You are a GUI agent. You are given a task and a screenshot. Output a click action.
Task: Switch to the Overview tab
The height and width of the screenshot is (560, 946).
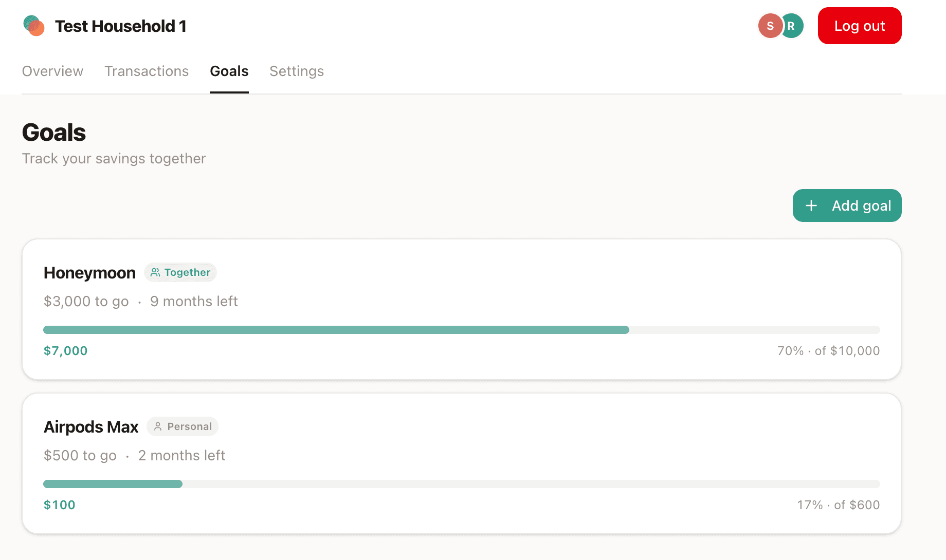click(x=52, y=71)
